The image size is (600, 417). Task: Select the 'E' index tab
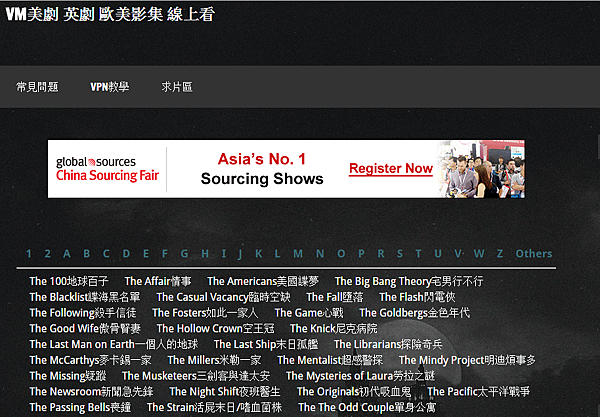(146, 254)
